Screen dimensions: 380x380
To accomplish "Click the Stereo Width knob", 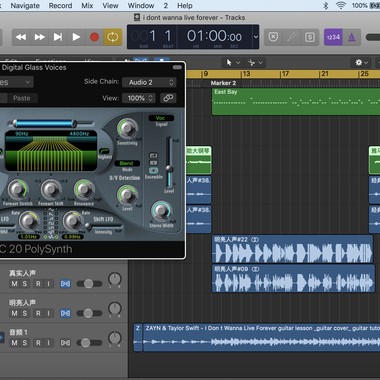I will tap(161, 211).
